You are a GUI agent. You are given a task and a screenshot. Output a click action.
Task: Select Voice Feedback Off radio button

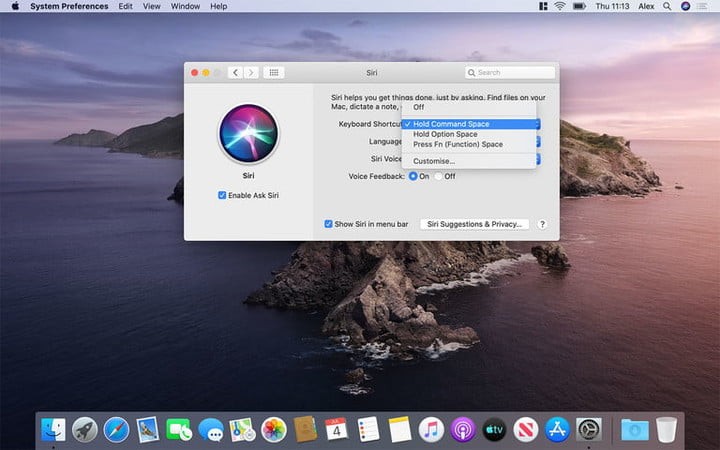[x=438, y=176]
